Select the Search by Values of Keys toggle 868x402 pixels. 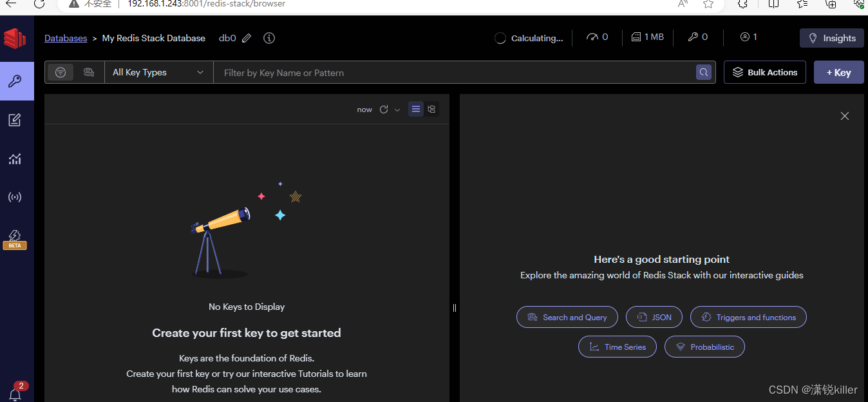coord(89,72)
